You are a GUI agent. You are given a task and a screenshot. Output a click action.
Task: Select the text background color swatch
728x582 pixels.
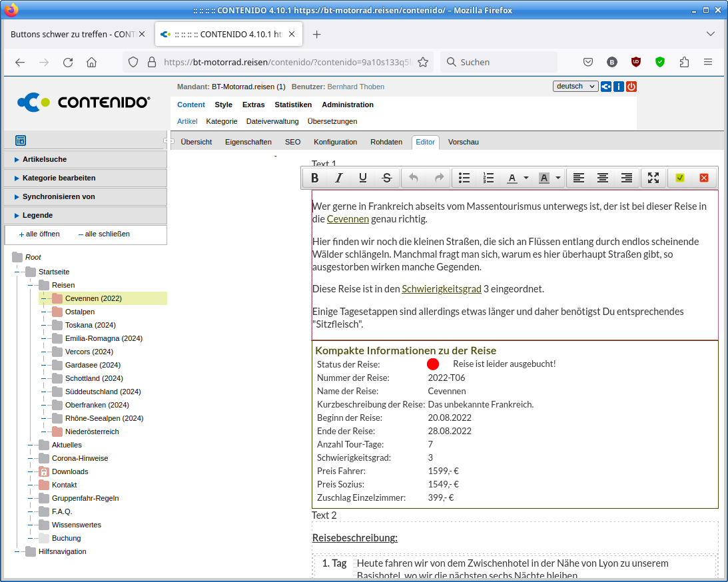click(x=544, y=178)
